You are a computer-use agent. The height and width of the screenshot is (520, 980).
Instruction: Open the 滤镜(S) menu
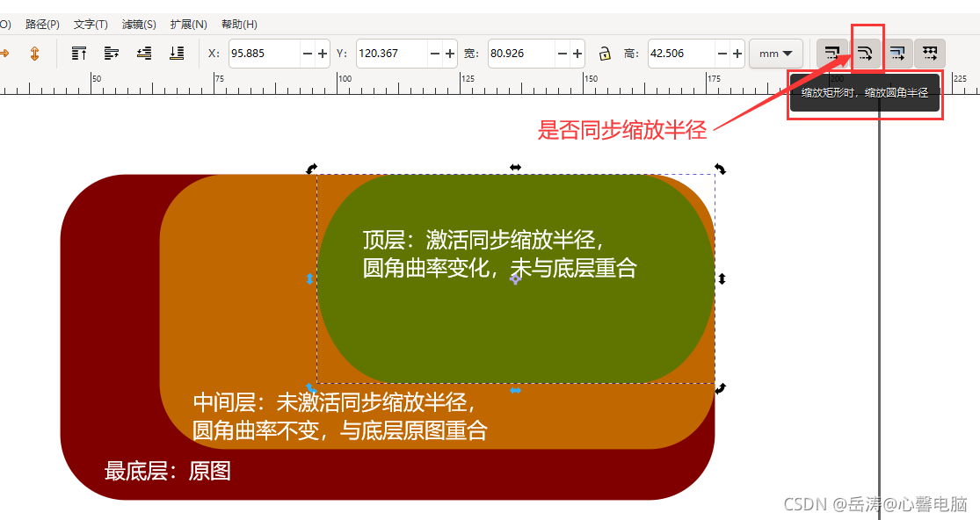(139, 25)
